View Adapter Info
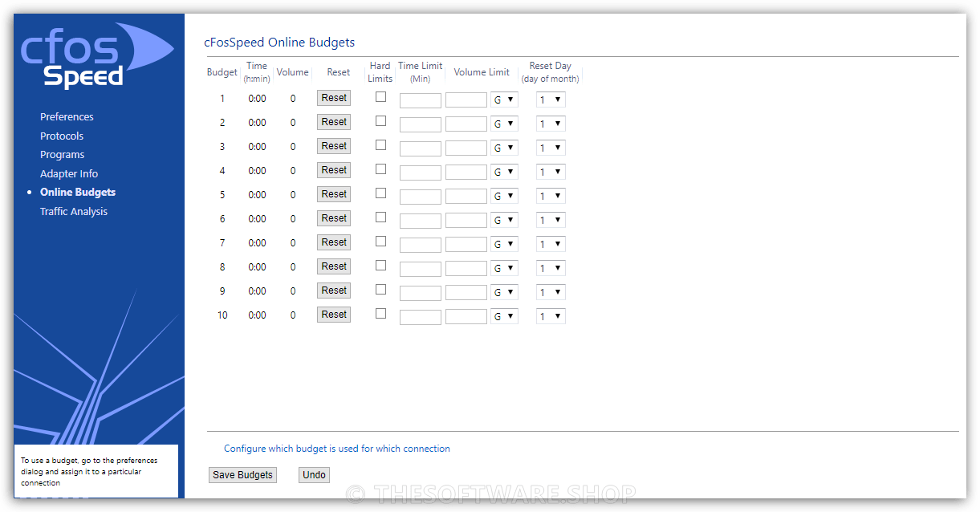 (x=69, y=173)
